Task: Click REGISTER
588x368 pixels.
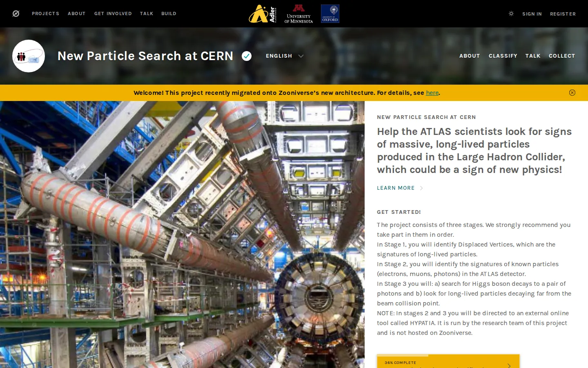Action: 563,14
